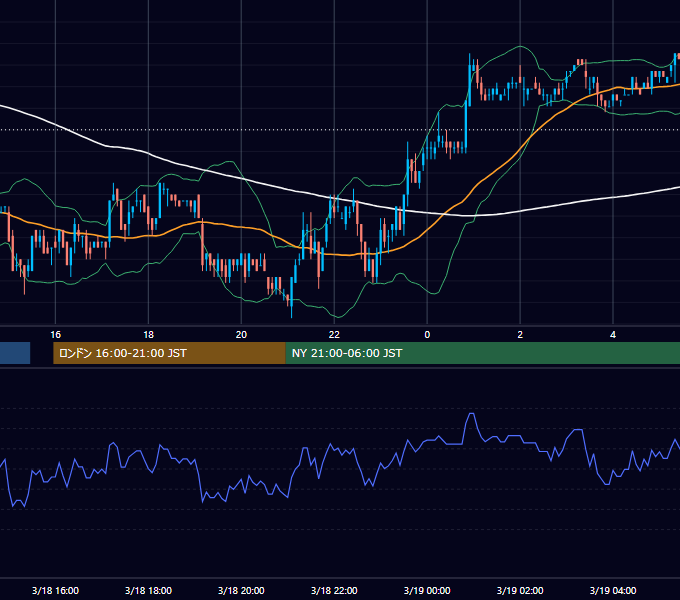The image size is (680, 600).
Task: Click the 16 hour label on price chart axis
Action: 56,335
